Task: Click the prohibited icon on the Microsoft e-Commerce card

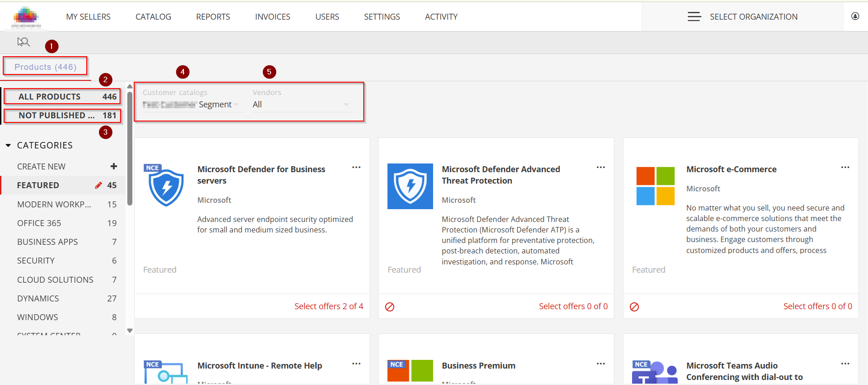Action: pyautogui.click(x=634, y=307)
